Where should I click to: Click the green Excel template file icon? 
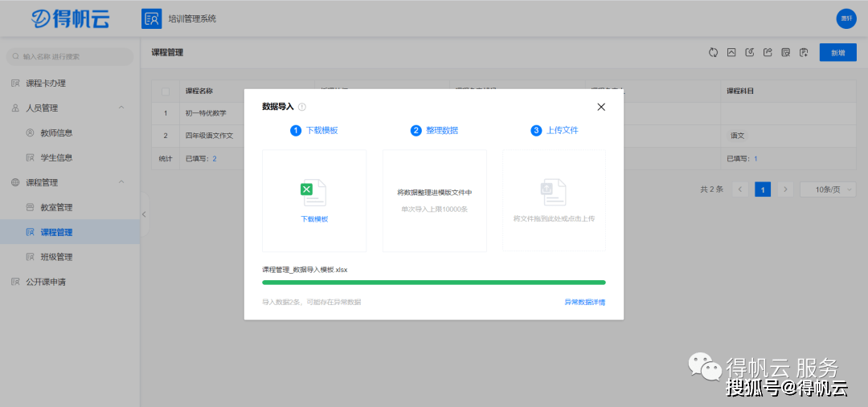tap(313, 193)
